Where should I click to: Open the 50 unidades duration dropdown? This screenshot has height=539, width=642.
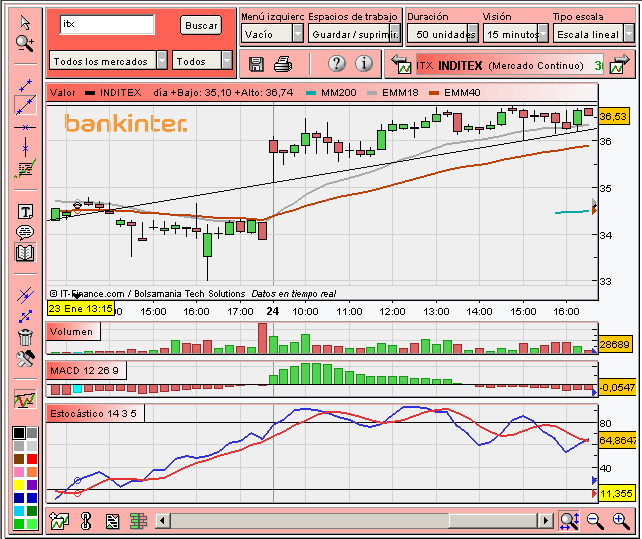click(443, 34)
